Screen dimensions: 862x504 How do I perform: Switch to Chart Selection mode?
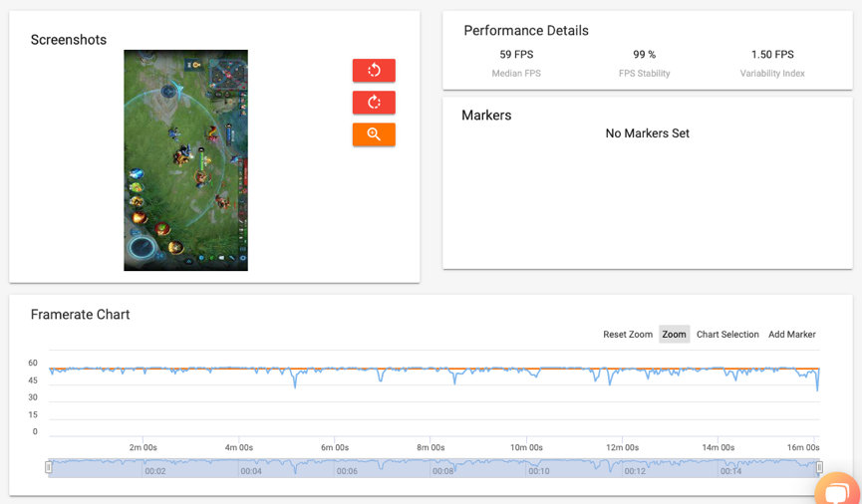click(727, 335)
